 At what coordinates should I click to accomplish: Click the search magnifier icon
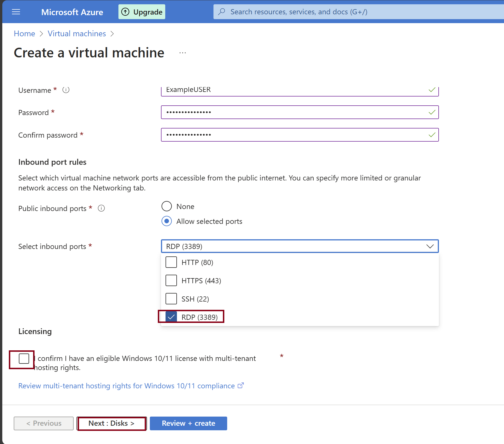point(222,12)
